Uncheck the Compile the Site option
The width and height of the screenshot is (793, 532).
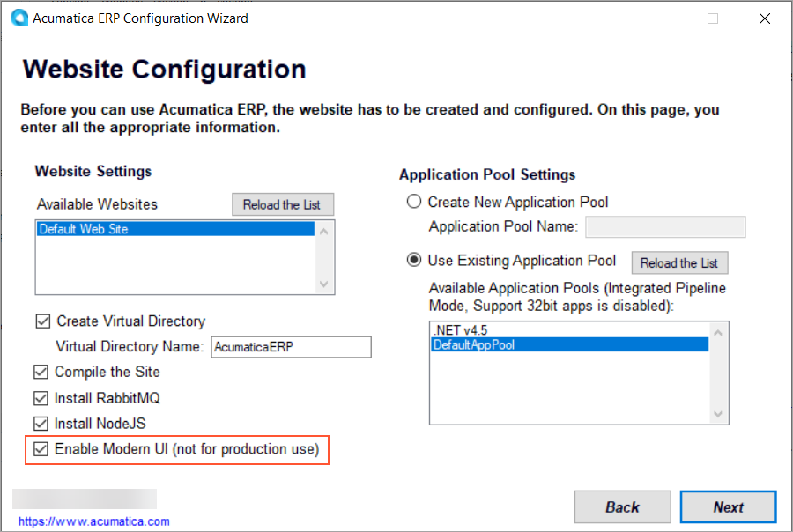point(42,373)
